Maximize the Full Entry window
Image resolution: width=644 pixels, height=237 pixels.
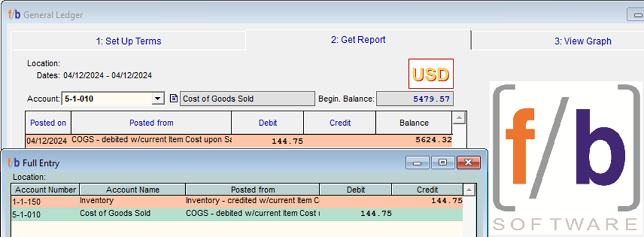(x=443, y=162)
